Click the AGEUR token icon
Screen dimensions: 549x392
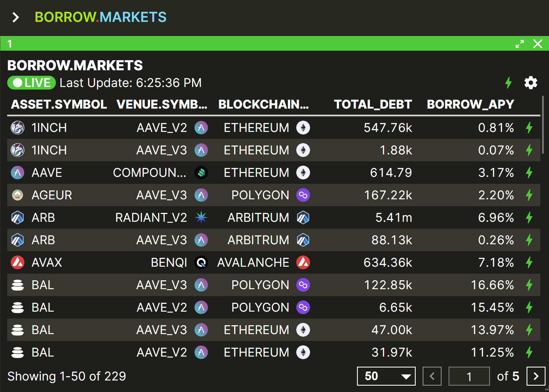click(x=18, y=195)
